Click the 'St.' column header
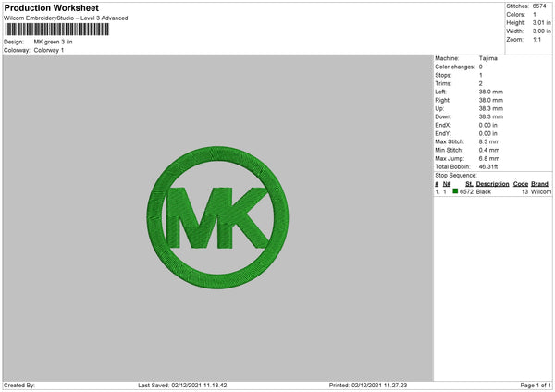Screen dimensions: 555x392 tap(469, 184)
